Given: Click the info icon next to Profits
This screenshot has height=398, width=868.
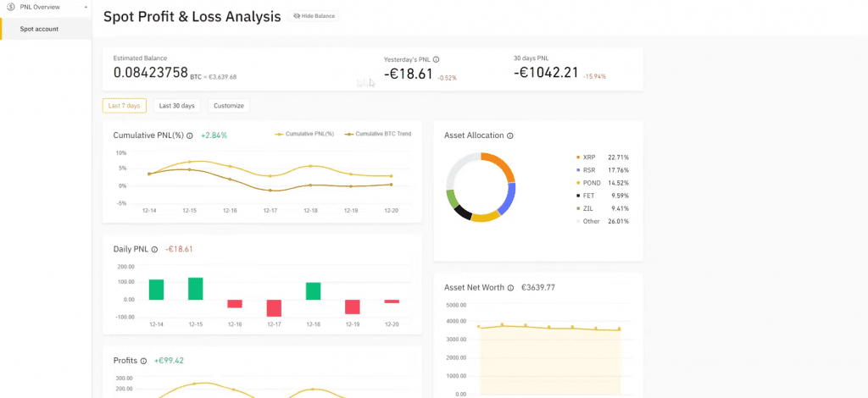Looking at the screenshot, I should (143, 361).
